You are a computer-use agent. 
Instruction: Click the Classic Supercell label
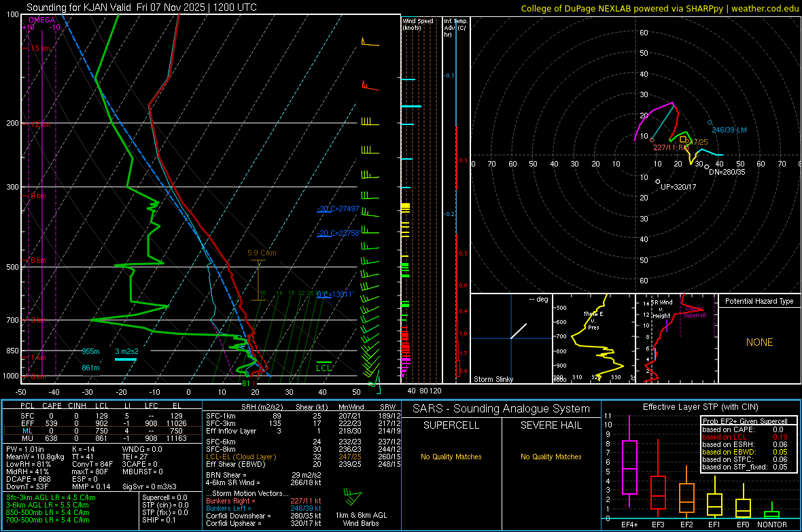694,312
